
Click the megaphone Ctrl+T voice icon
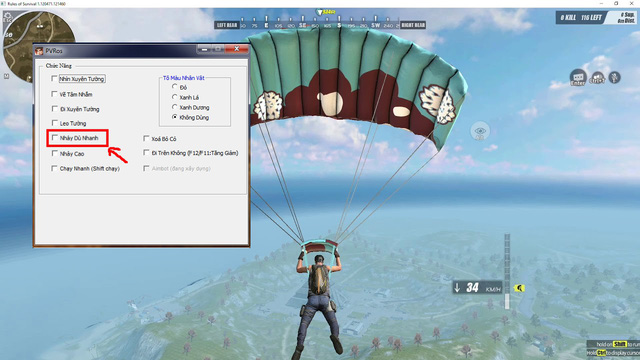[597, 78]
